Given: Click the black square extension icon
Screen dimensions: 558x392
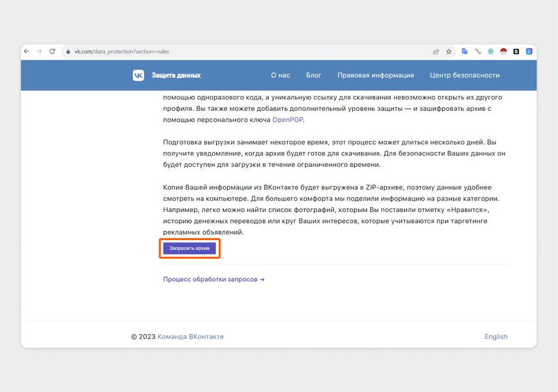Looking at the screenshot, I should (x=516, y=52).
